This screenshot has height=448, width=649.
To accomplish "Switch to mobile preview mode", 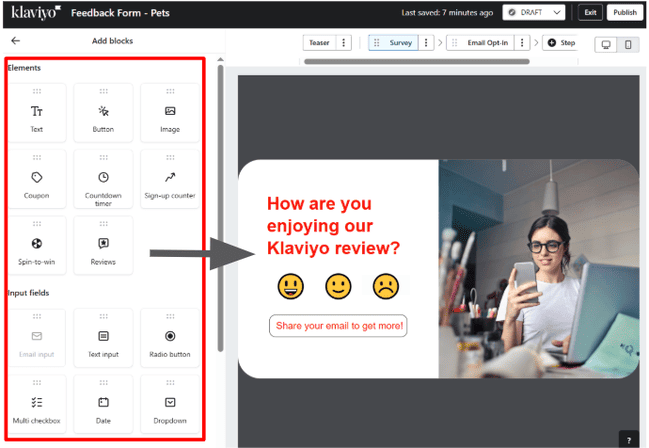I will pyautogui.click(x=629, y=44).
